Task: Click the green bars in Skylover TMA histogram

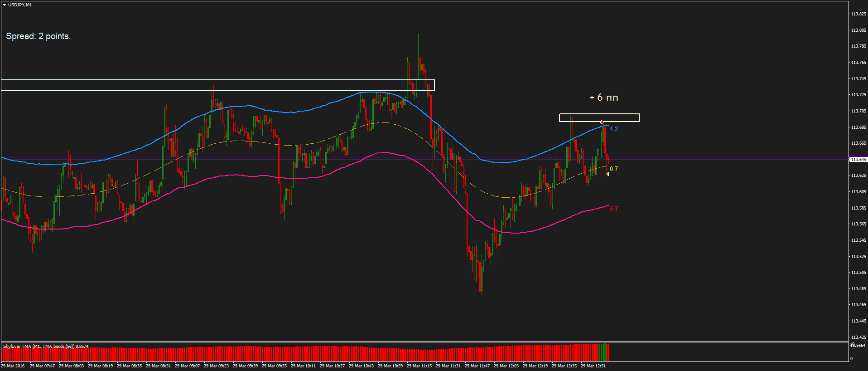Action: click(x=602, y=352)
